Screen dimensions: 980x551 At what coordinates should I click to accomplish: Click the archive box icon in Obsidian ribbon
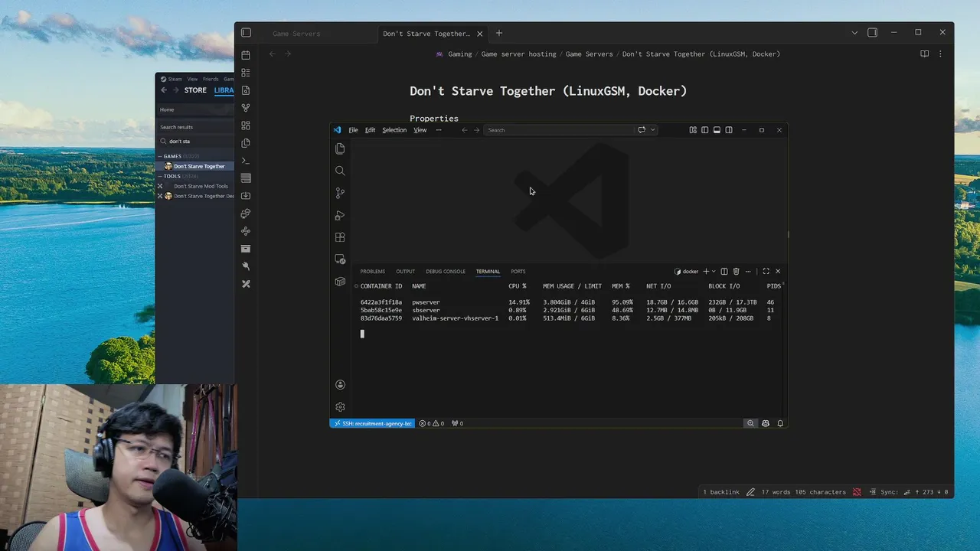[x=246, y=249]
